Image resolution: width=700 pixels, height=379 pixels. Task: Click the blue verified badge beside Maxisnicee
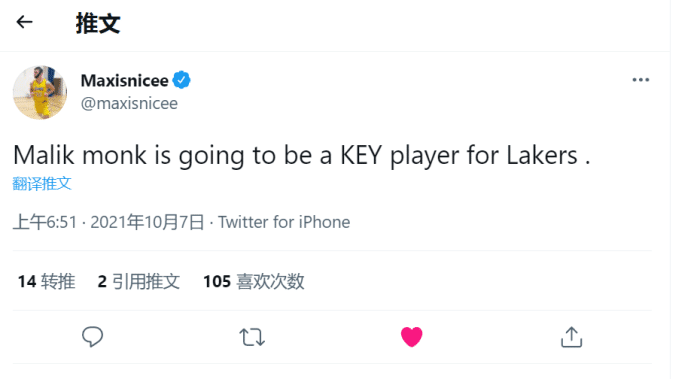[182, 80]
